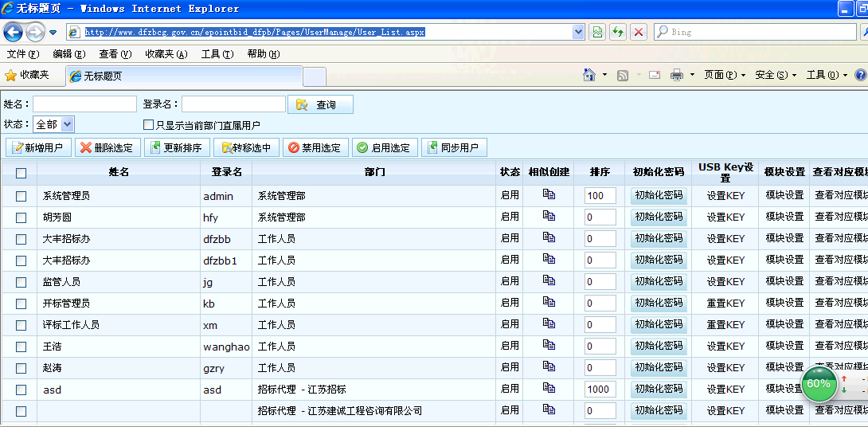
Task: Click 初始化密码 button in admin row
Action: tap(659, 195)
